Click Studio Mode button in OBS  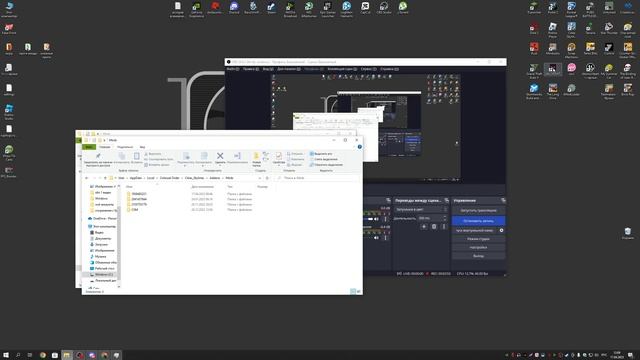478,239
